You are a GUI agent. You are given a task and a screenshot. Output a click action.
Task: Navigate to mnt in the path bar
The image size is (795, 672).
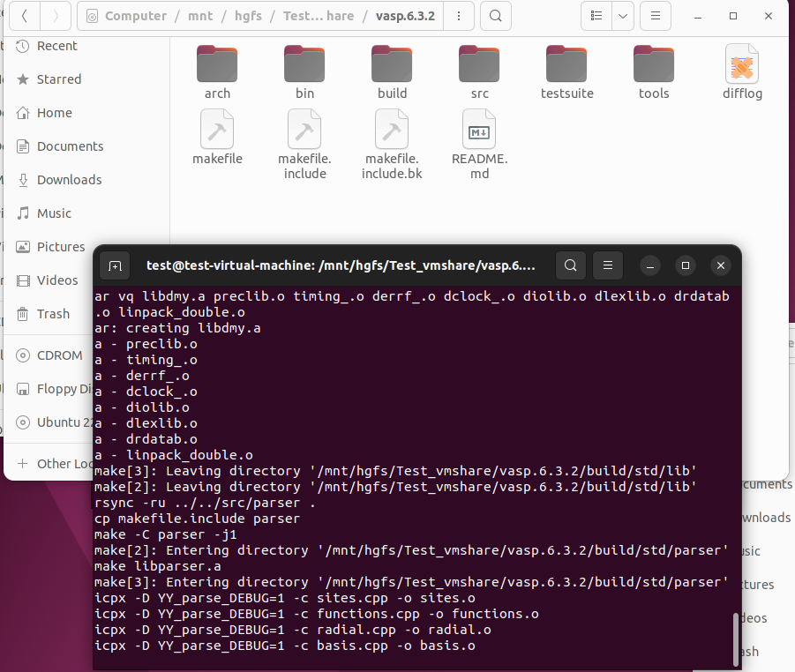point(200,16)
